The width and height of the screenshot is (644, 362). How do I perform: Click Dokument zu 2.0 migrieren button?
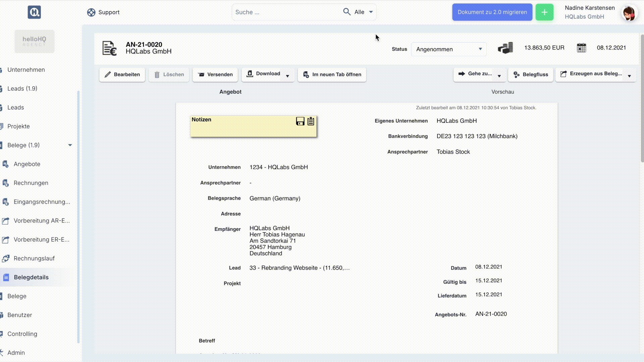pyautogui.click(x=492, y=12)
